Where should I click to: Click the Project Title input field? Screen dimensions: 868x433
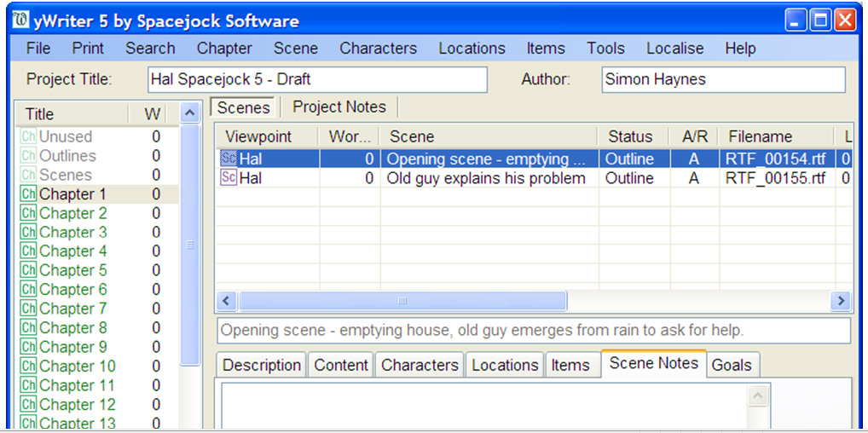point(317,80)
